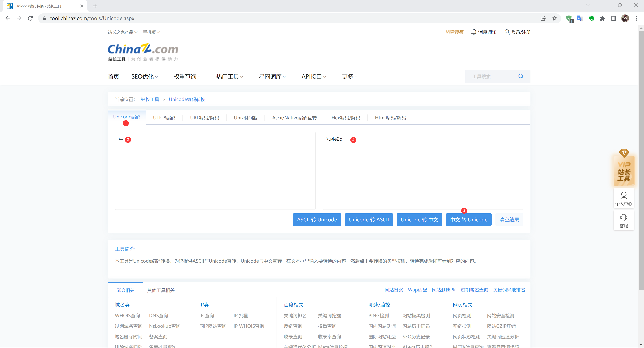Viewport: 644px width, 348px height.
Task: Focus the output box showing \u4e2d
Action: click(x=423, y=171)
